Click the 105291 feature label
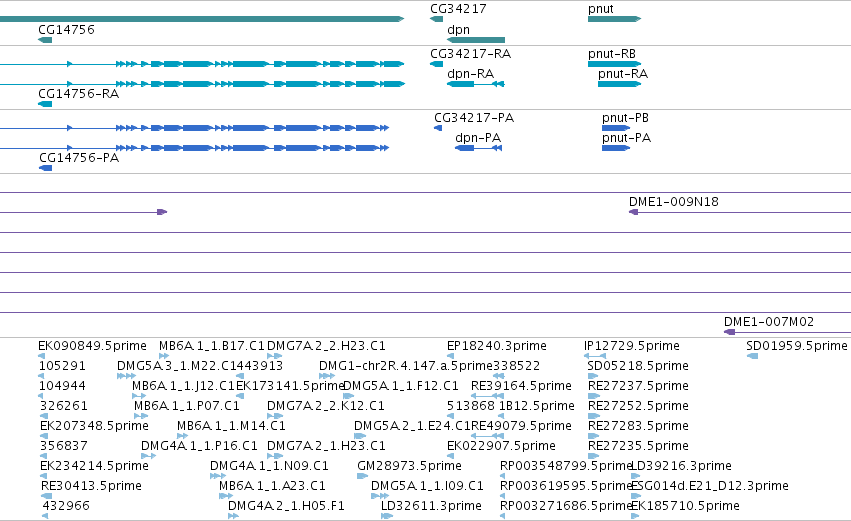Viewport: 851px width, 521px height. 62,365
